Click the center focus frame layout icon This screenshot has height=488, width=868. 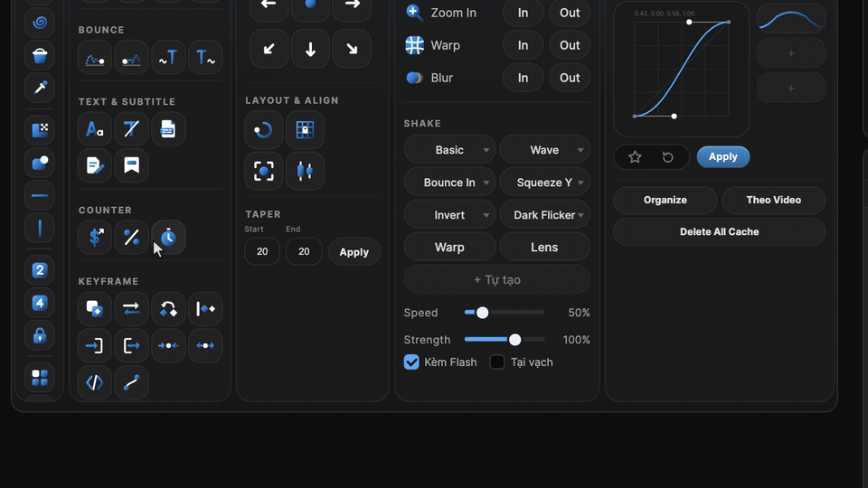coord(263,171)
